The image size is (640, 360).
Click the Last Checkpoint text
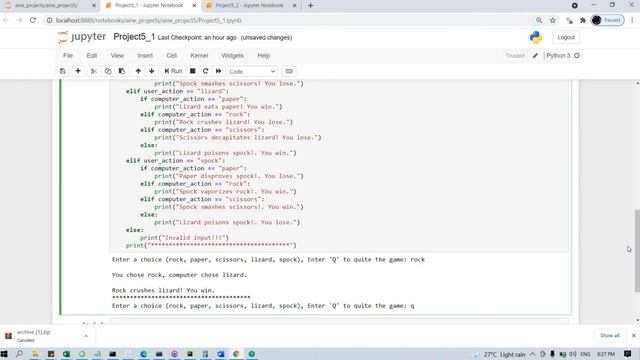coord(197,38)
